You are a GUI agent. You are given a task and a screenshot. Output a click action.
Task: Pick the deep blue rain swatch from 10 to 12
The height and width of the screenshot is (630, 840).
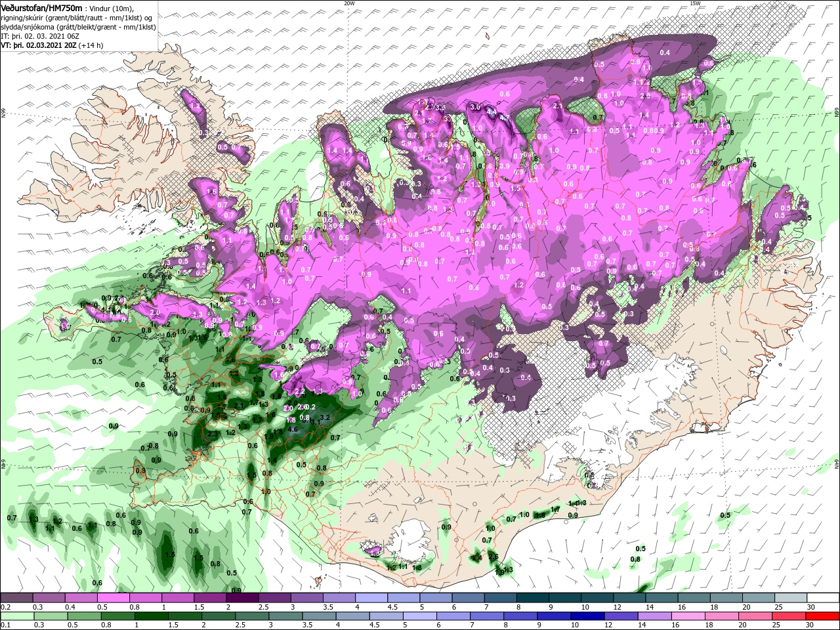(x=588, y=616)
